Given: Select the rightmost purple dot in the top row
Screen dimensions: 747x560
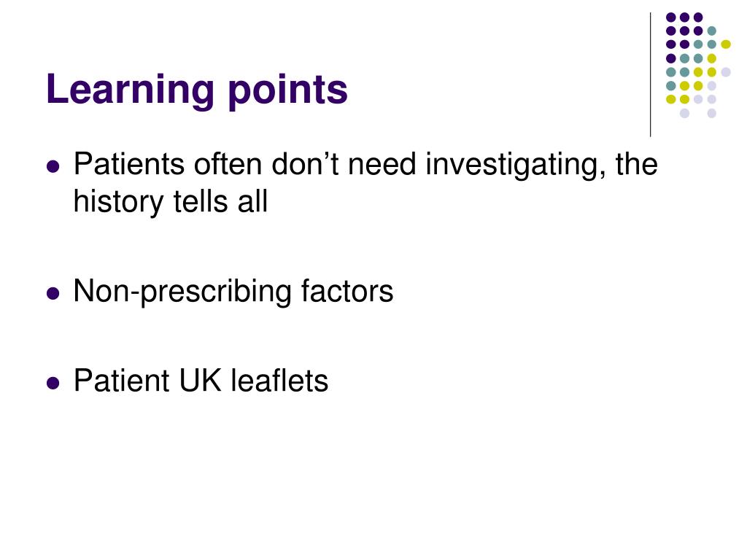Looking at the screenshot, I should [698, 17].
